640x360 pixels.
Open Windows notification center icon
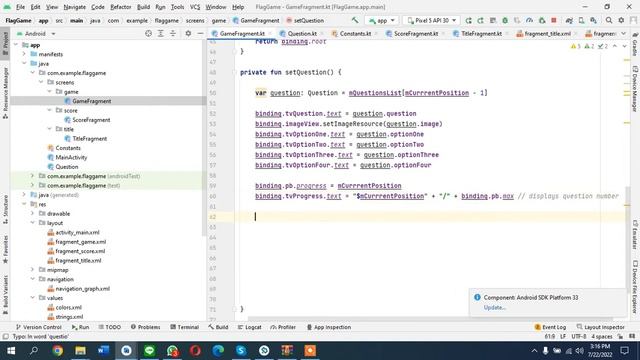coord(624,351)
